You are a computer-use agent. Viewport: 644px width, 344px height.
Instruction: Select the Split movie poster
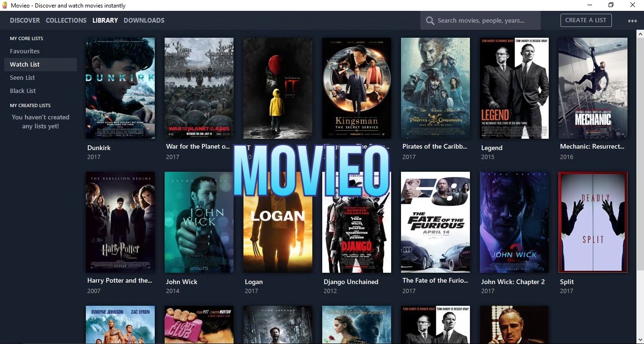click(593, 222)
